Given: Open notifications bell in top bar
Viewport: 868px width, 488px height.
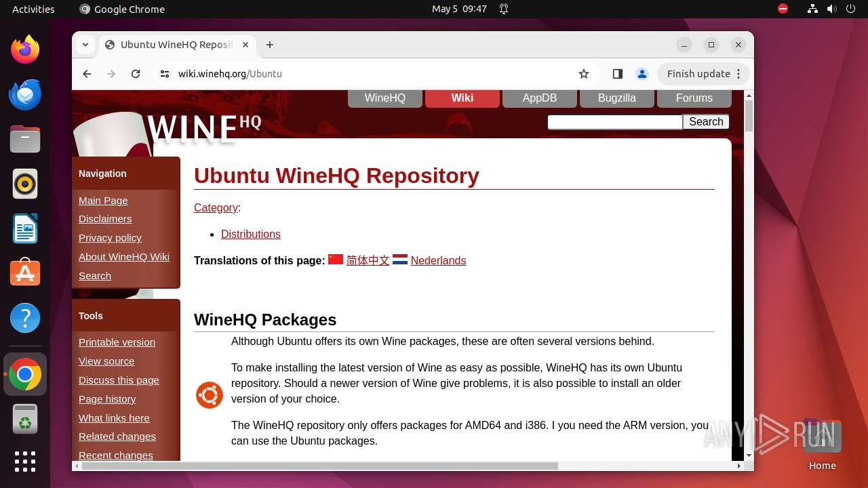Looking at the screenshot, I should tap(504, 9).
